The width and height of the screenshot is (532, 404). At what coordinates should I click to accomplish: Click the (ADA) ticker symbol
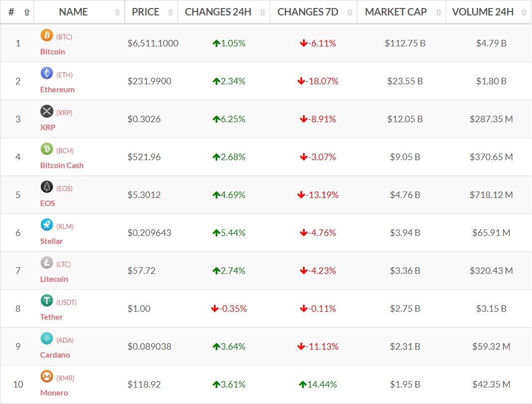65,340
